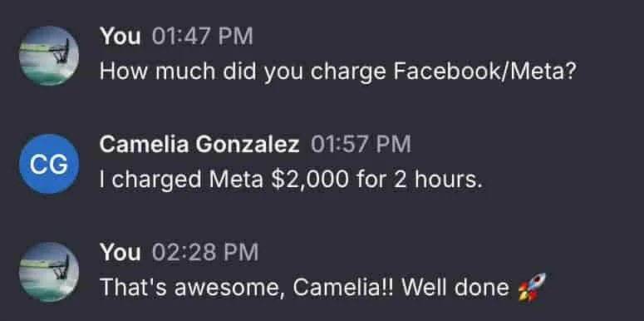Open your avatar beside the 02:28 PM message
The height and width of the screenshot is (321, 644).
coord(49,272)
